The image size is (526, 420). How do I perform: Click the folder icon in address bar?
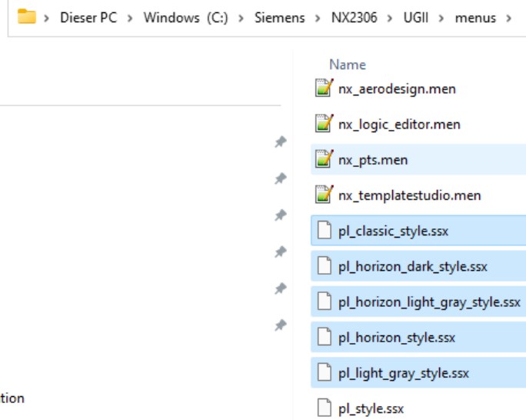coord(26,16)
